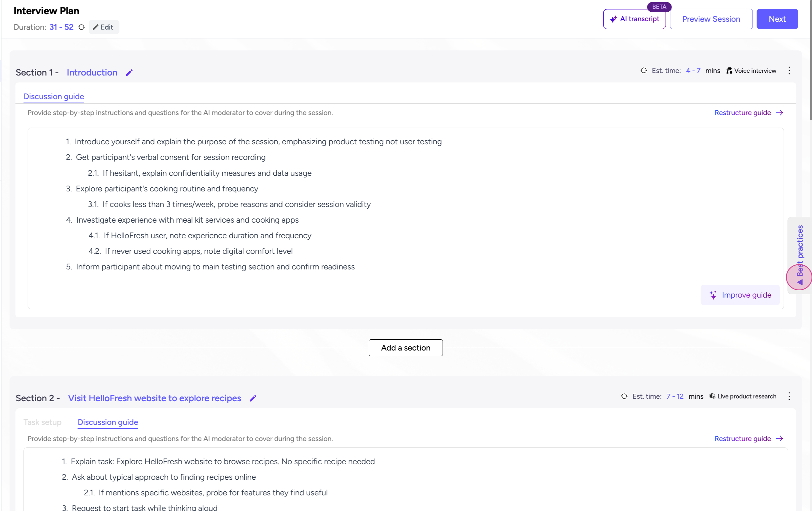Refresh Section 1 estimated time icon

coord(644,70)
